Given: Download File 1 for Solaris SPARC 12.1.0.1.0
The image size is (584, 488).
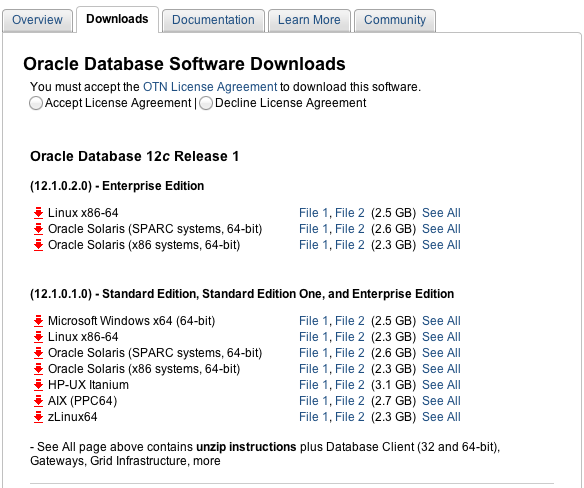Looking at the screenshot, I should point(314,353).
